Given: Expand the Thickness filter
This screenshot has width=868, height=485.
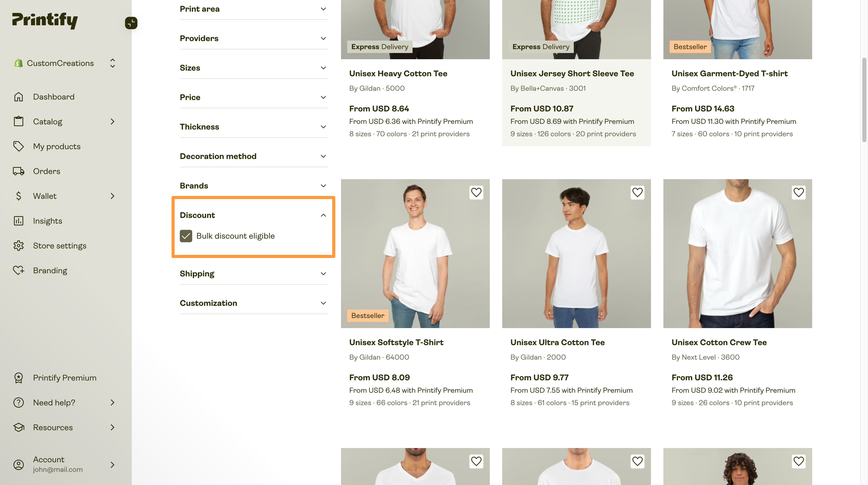Looking at the screenshot, I should coord(254,127).
